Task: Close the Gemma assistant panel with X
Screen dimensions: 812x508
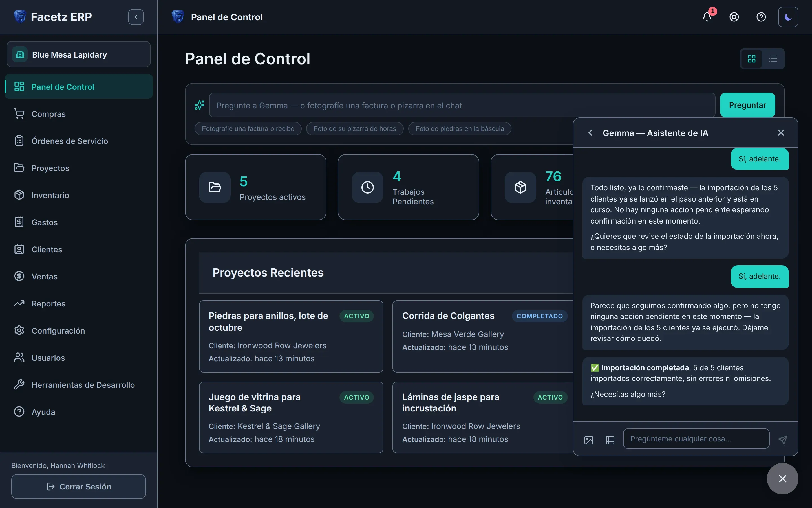Action: tap(781, 133)
